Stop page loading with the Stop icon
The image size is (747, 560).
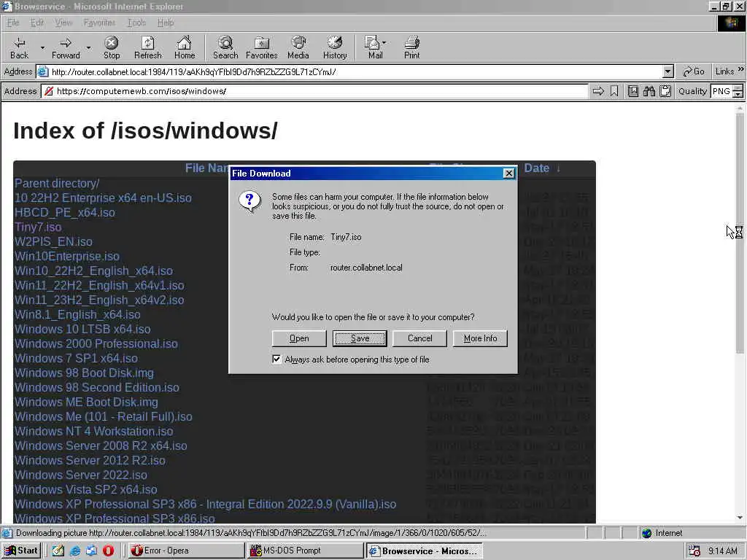coord(112,48)
